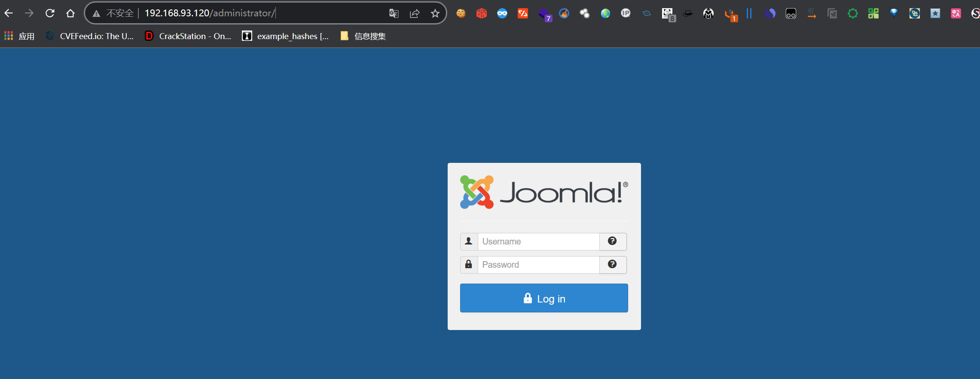Screen dimensions: 980x379
Task: Open the blue broom cleaner extension
Action: [564, 13]
